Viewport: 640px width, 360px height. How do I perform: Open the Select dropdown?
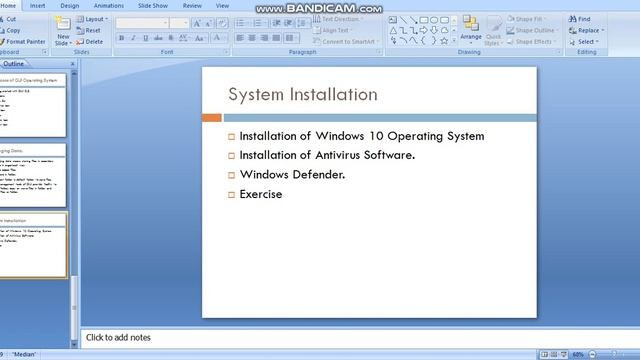[584, 42]
